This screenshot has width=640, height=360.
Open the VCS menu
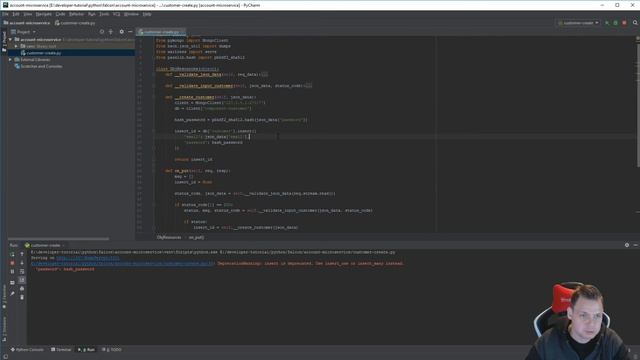pos(116,14)
